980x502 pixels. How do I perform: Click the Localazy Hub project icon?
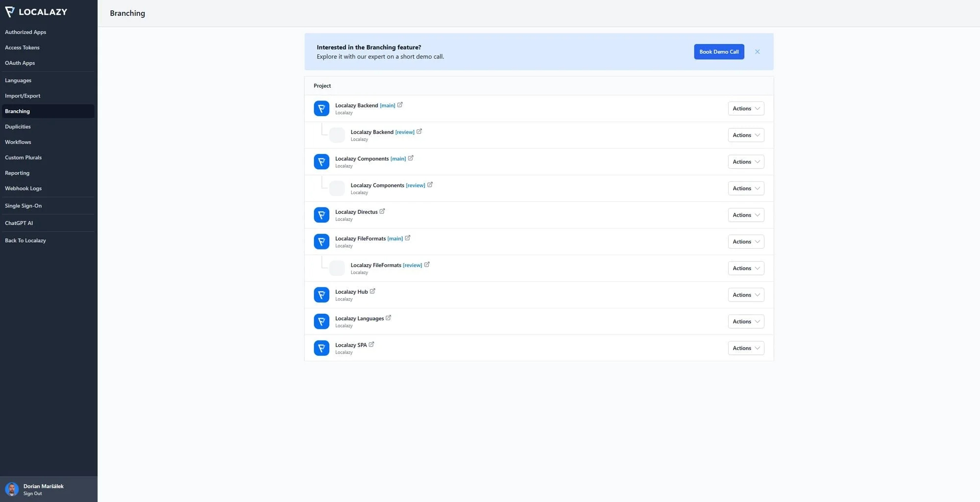coord(321,295)
